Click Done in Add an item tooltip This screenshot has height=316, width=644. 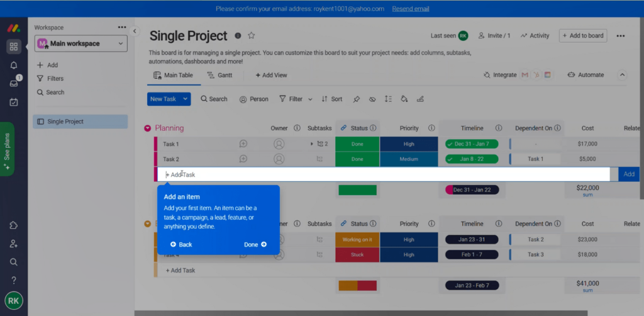click(255, 244)
